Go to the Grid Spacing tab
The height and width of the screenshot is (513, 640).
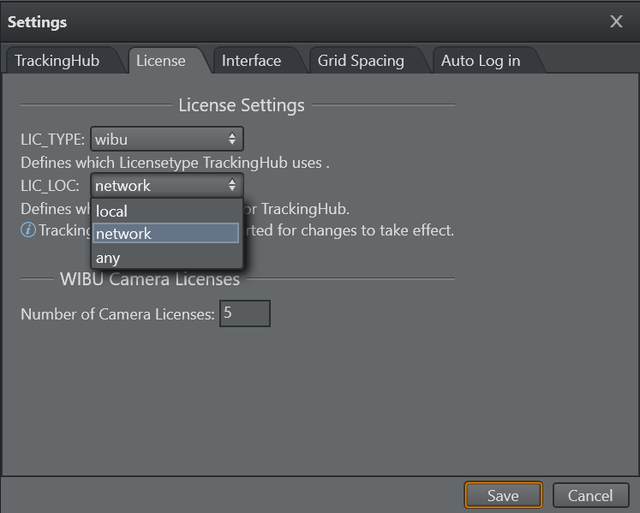[361, 61]
